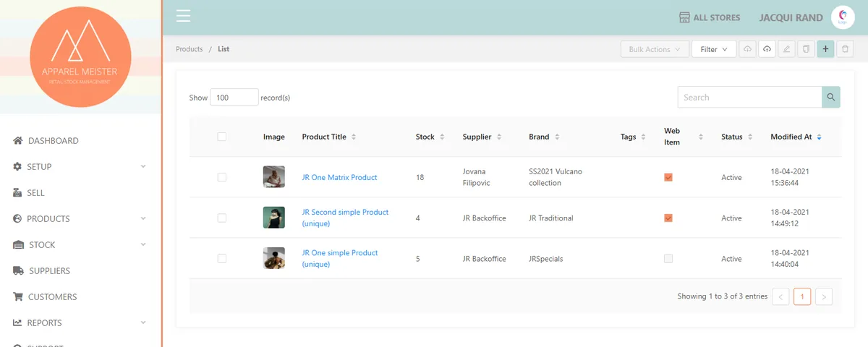868x347 pixels.
Task: Expand the Products menu chevron
Action: [x=143, y=218]
